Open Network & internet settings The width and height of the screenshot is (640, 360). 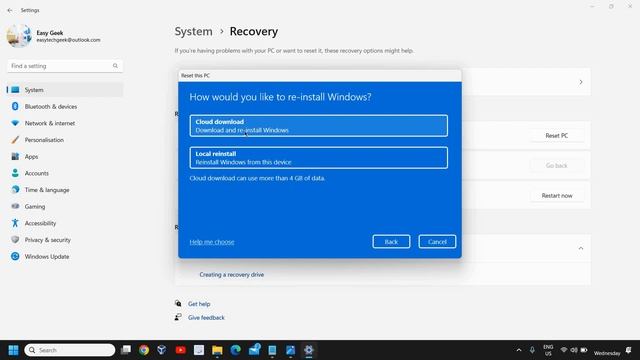pyautogui.click(x=65, y=123)
